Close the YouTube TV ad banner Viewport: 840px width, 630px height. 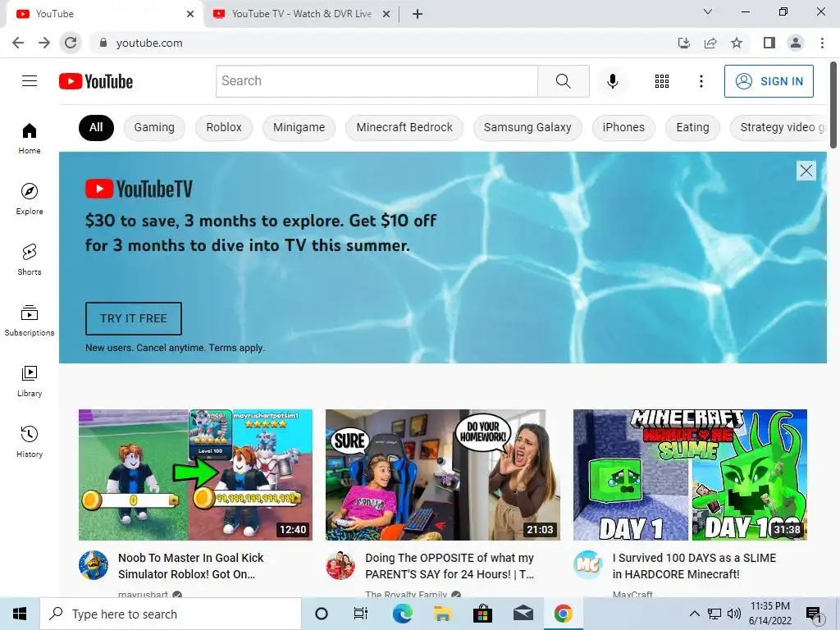[x=806, y=171]
